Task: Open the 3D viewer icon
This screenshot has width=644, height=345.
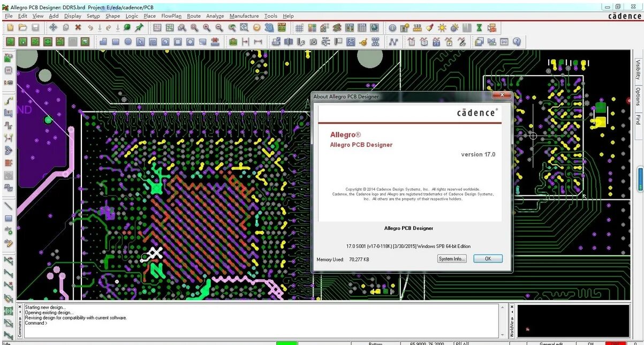Action: 269,27
